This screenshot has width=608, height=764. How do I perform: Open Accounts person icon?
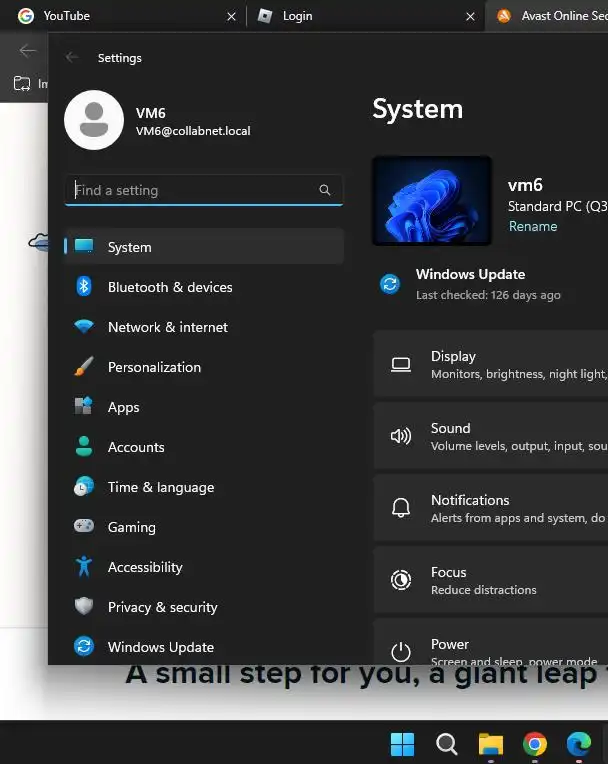(x=84, y=446)
